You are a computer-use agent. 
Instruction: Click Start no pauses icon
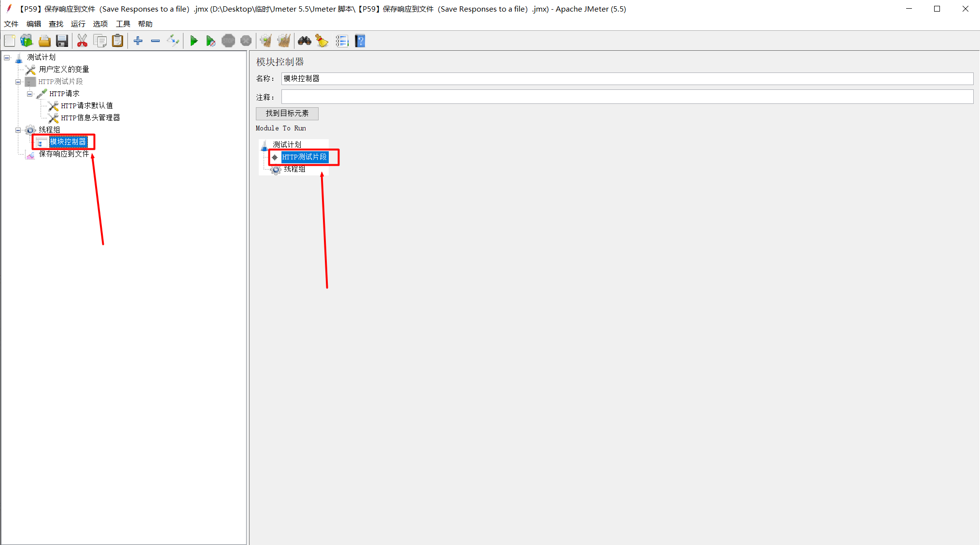(x=210, y=41)
